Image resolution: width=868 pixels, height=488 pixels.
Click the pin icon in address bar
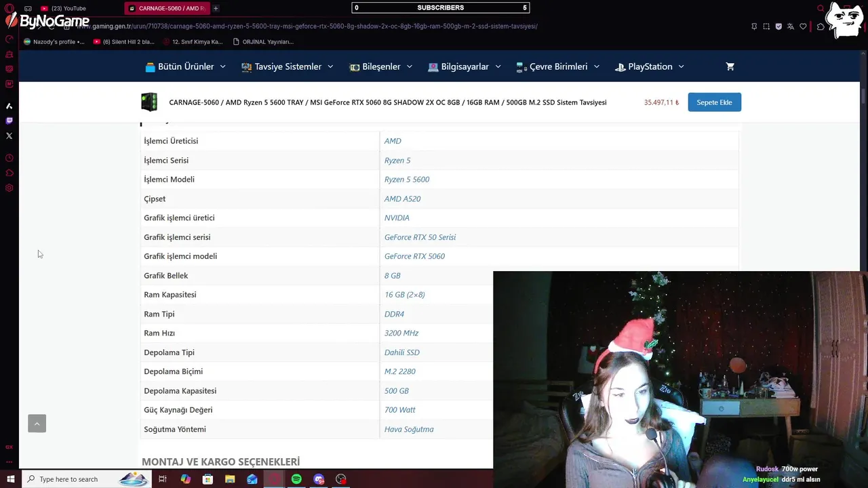[754, 26]
